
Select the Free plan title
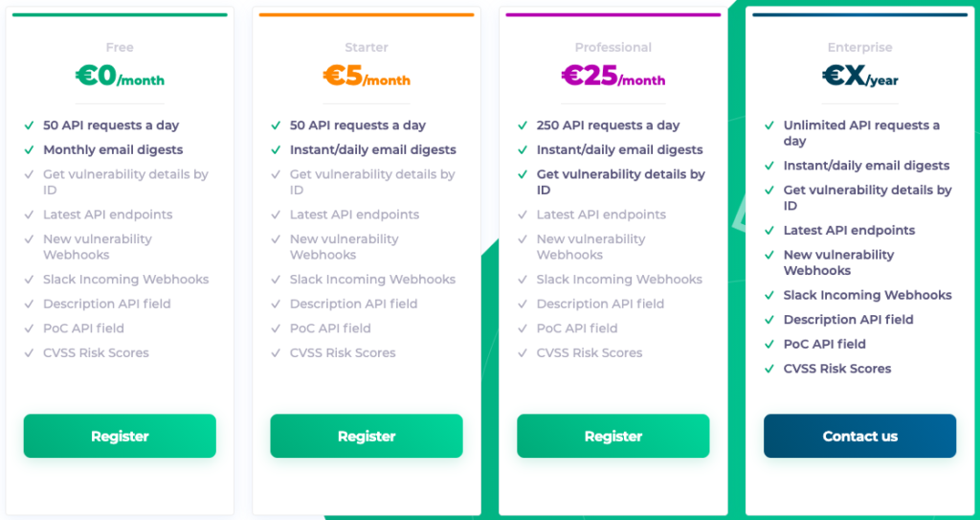pos(120,48)
